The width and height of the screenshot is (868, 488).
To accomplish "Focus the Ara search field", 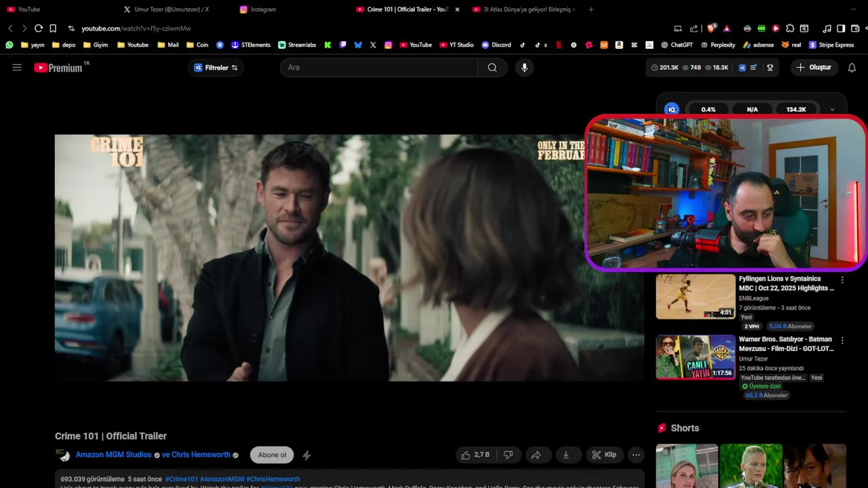I will [380, 68].
